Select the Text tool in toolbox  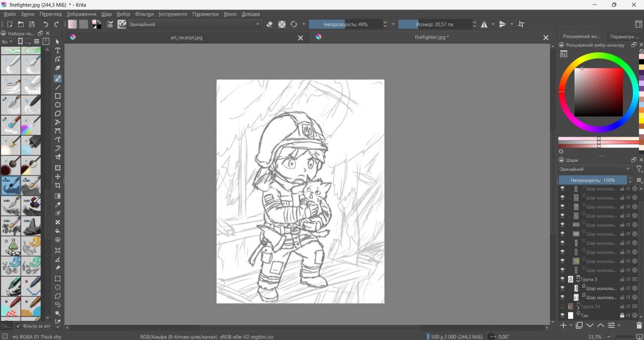click(57, 50)
